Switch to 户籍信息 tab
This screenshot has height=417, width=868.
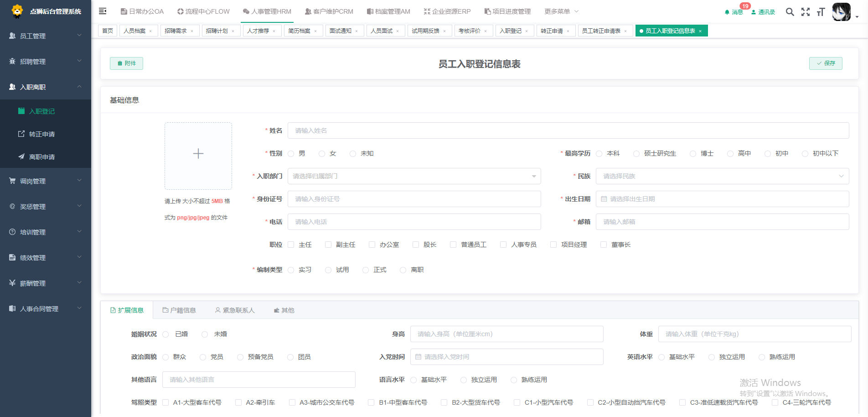point(179,310)
